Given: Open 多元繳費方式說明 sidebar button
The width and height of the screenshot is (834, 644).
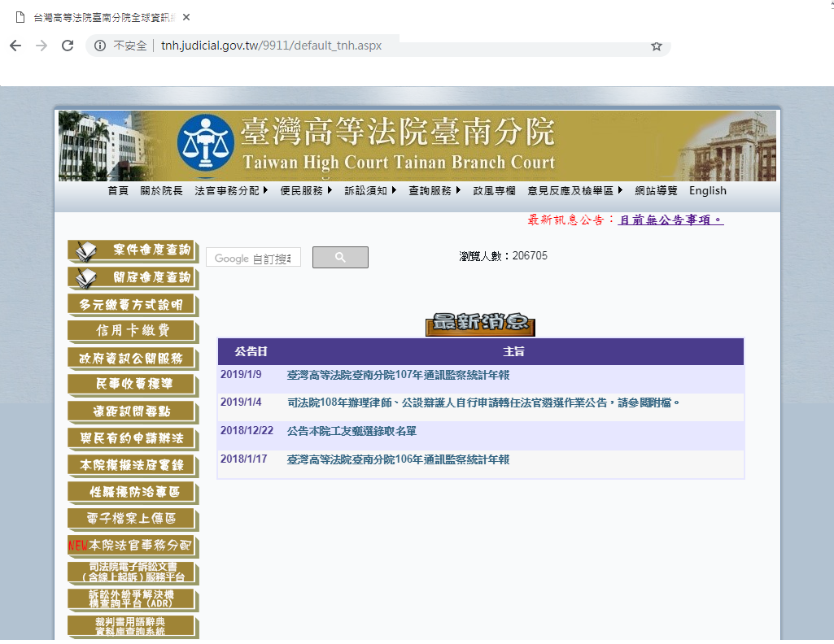Looking at the screenshot, I should [133, 304].
